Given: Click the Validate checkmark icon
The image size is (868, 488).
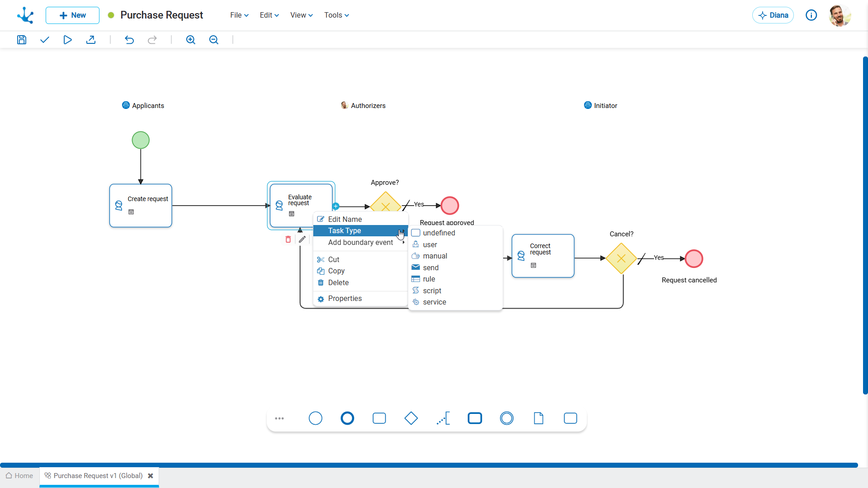Looking at the screenshot, I should pyautogui.click(x=44, y=40).
